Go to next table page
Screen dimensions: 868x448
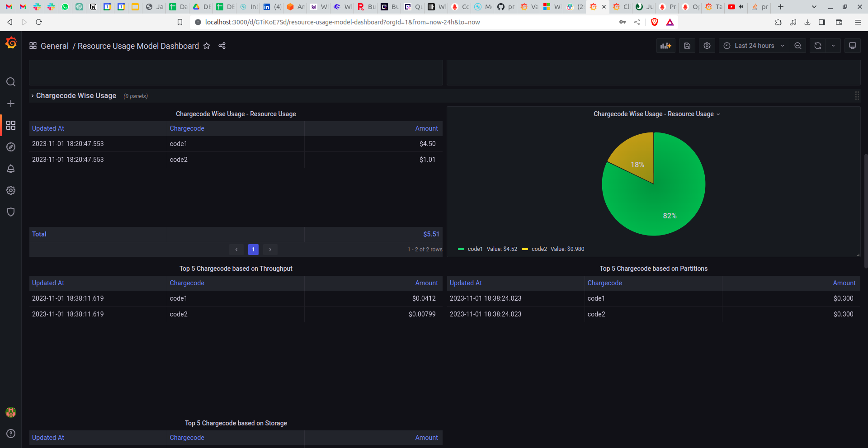[x=270, y=249]
